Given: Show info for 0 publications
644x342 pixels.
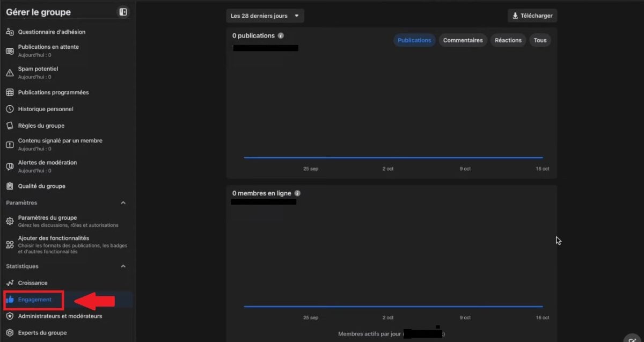Looking at the screenshot, I should tap(281, 36).
